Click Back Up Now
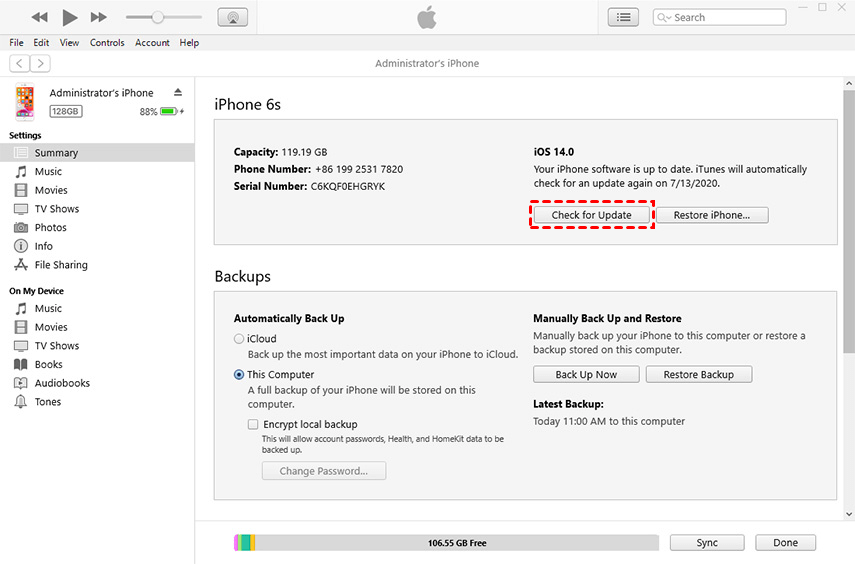The width and height of the screenshot is (855, 564). click(x=586, y=374)
